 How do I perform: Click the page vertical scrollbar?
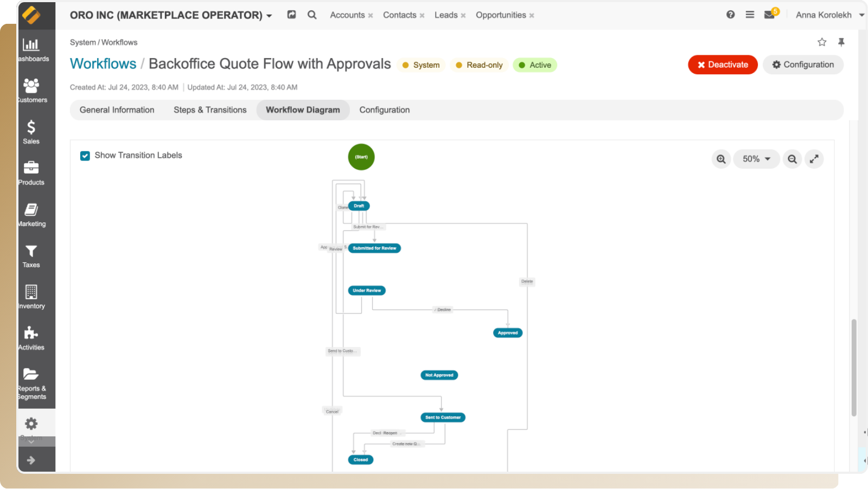(x=854, y=368)
